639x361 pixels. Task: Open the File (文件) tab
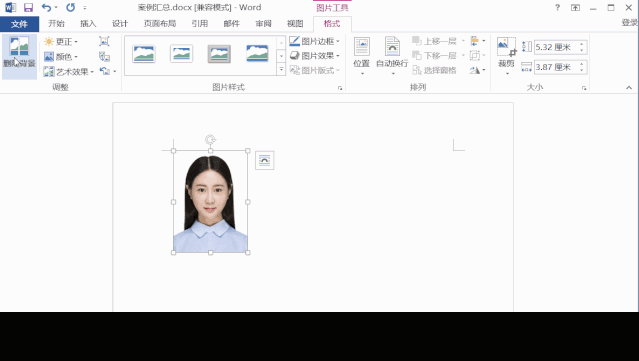(x=20, y=24)
